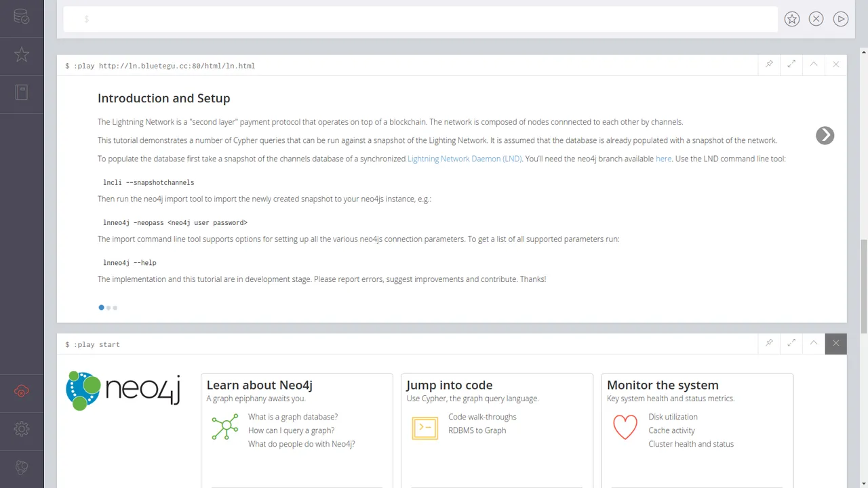Open the database information sidebar icon
The height and width of the screenshot is (488, 868).
click(22, 17)
